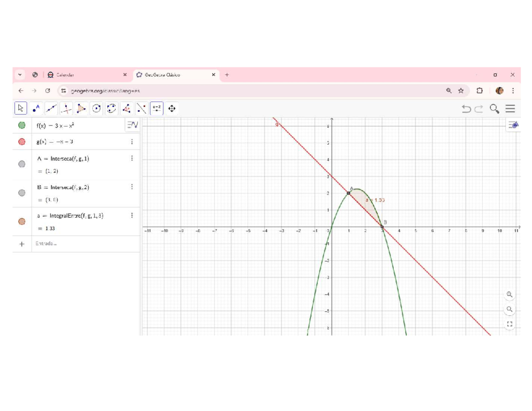Open the options menu for g(x)
This screenshot has height=411, width=532.
pyautogui.click(x=132, y=142)
